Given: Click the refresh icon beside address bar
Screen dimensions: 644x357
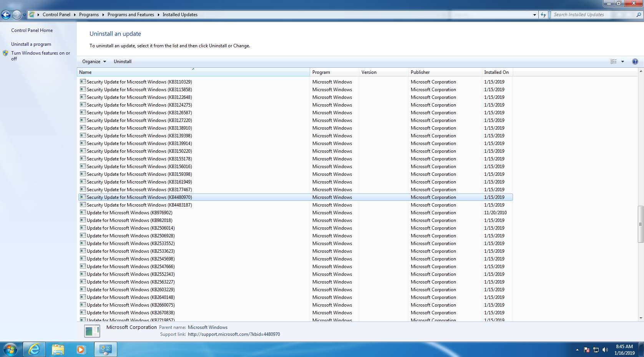Looking at the screenshot, I should pyautogui.click(x=543, y=15).
